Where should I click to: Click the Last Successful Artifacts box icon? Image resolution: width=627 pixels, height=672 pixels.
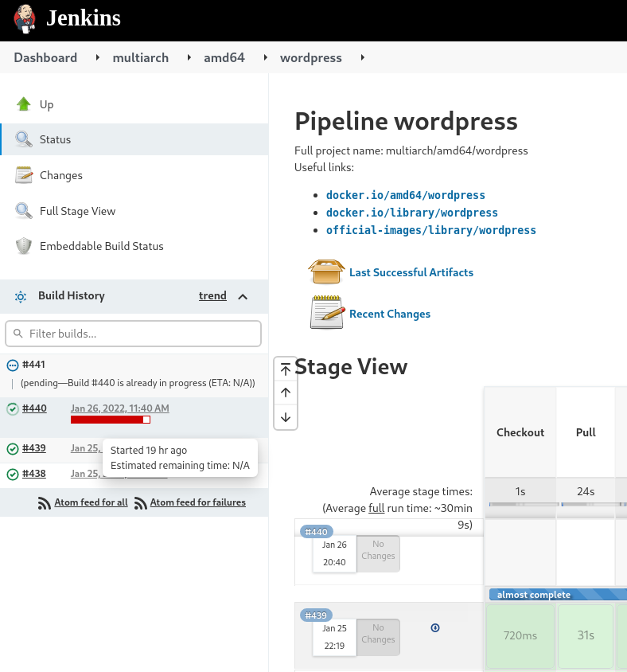coord(326,272)
